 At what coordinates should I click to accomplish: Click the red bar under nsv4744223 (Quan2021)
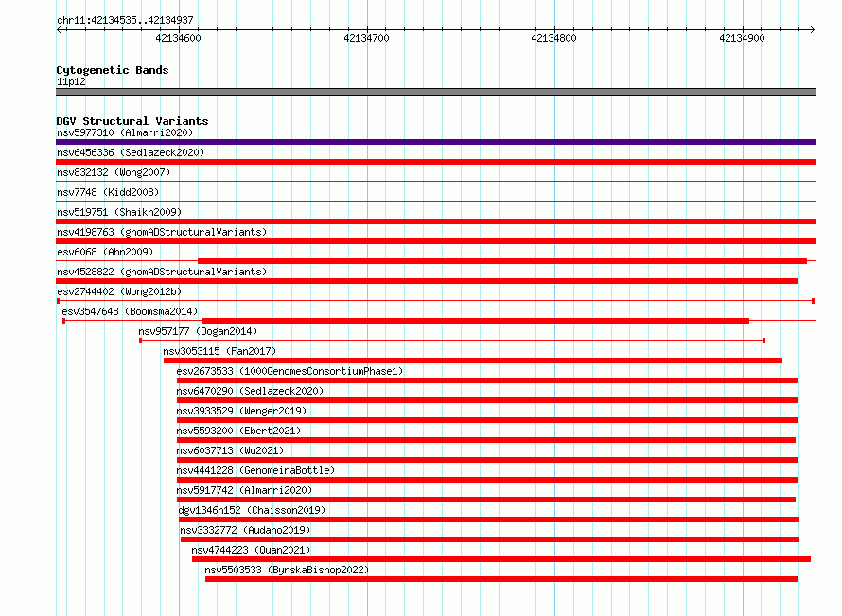click(x=501, y=559)
